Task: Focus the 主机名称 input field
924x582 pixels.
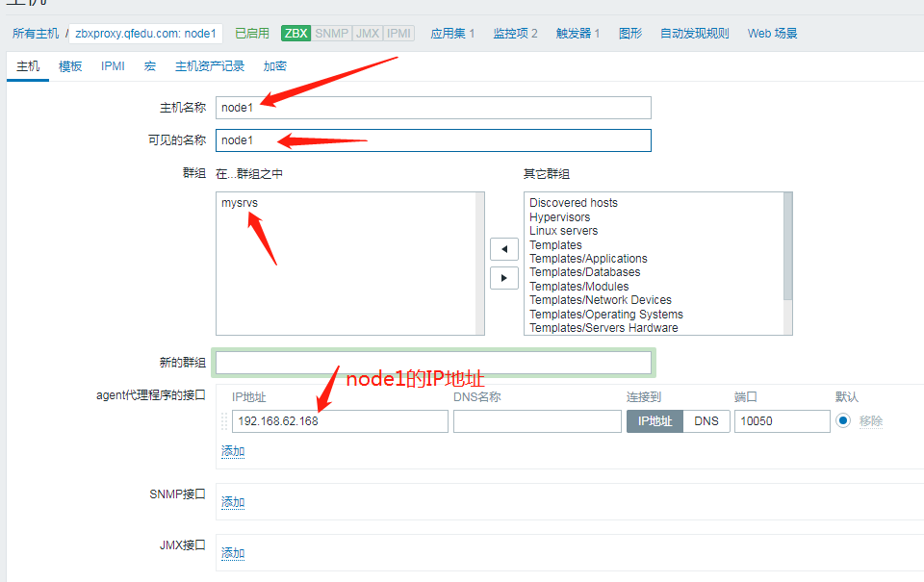Action: (x=433, y=108)
